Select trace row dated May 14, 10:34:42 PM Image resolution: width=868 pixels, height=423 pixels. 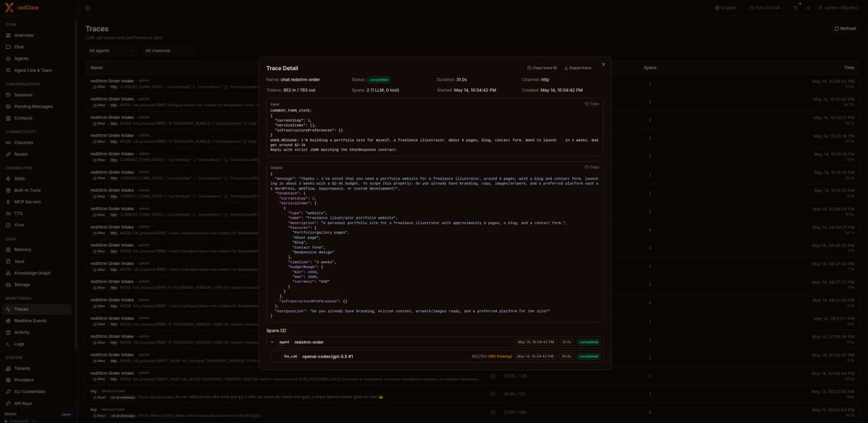[x=472, y=84]
